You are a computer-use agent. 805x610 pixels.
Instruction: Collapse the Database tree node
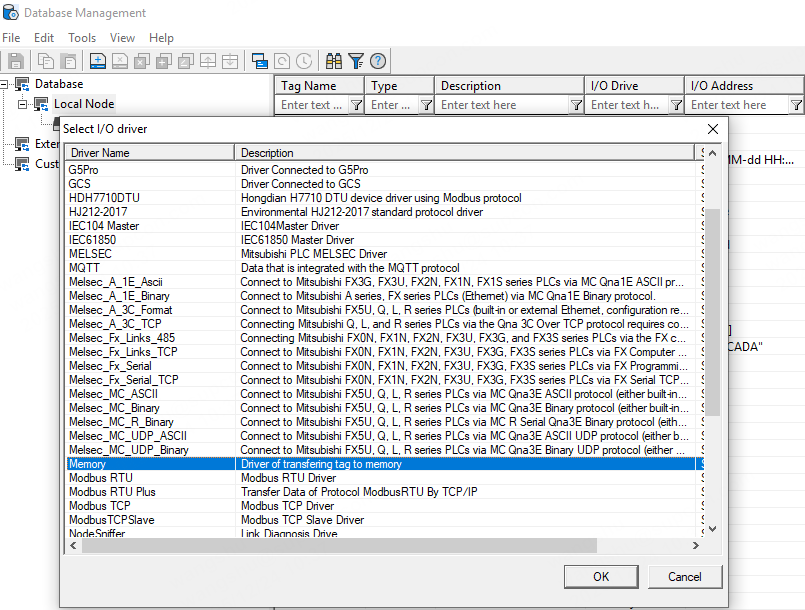coord(6,84)
